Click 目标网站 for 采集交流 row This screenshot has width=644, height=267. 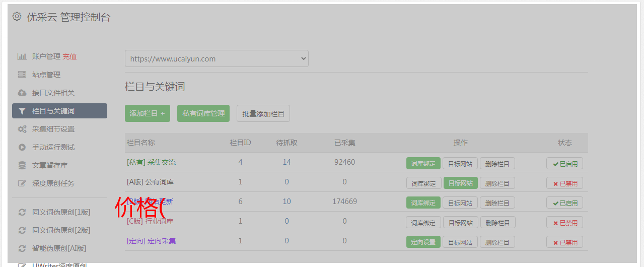pos(460,163)
